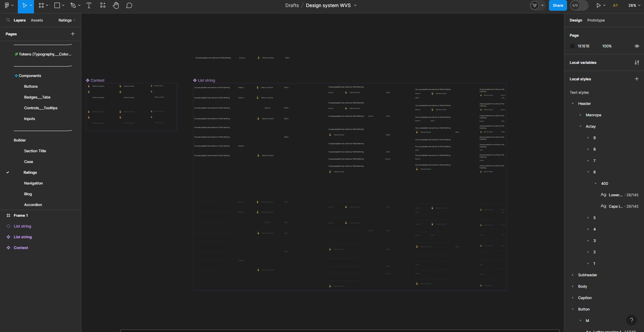The height and width of the screenshot is (332, 644).
Task: Switch to the Design tab
Action: (x=576, y=20)
